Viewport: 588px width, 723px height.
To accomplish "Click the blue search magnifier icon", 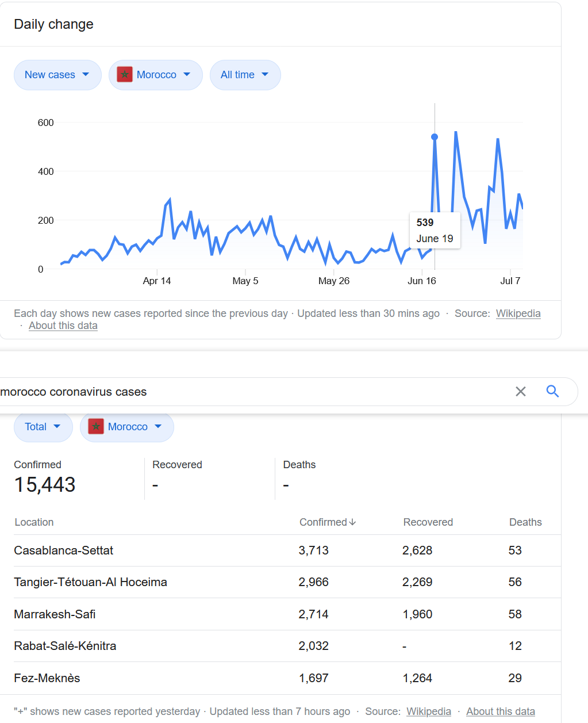I will point(552,392).
